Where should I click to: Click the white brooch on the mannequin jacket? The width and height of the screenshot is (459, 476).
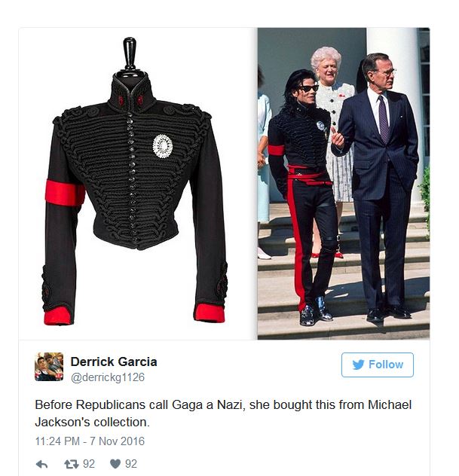163,146
